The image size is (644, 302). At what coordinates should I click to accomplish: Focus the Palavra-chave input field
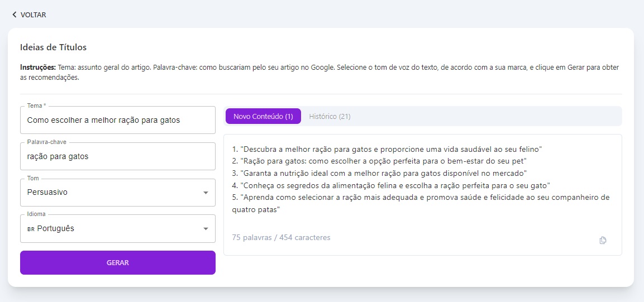point(117,156)
